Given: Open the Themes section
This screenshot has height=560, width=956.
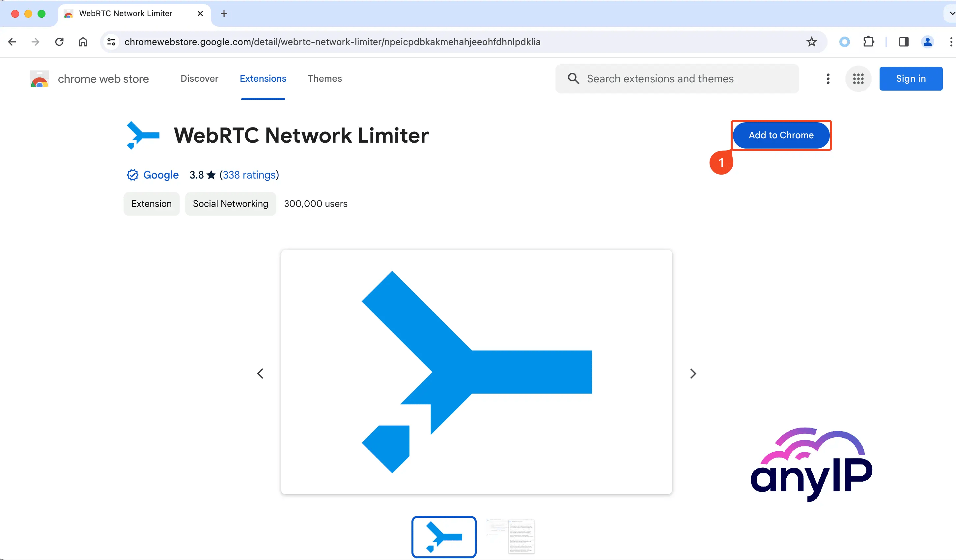Looking at the screenshot, I should coord(324,79).
